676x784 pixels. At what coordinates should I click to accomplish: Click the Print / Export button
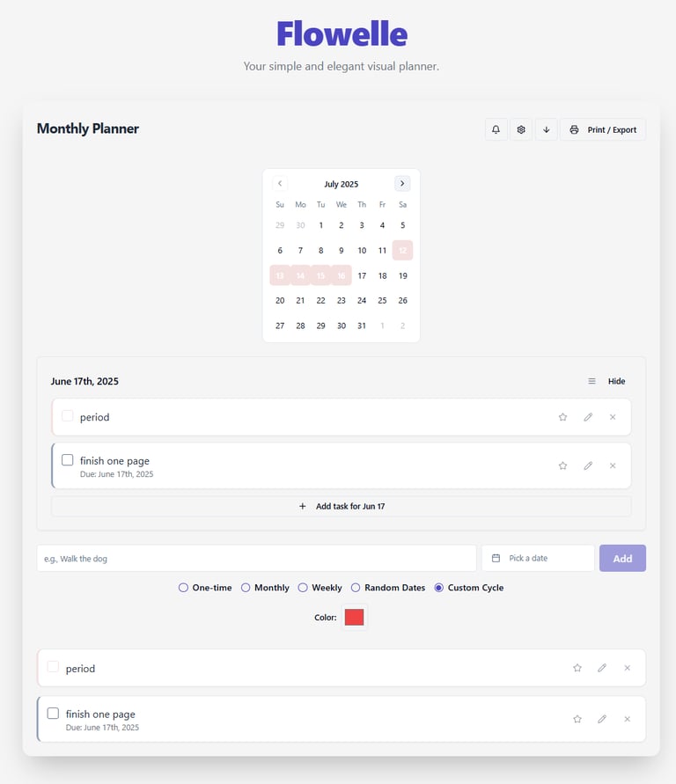603,129
